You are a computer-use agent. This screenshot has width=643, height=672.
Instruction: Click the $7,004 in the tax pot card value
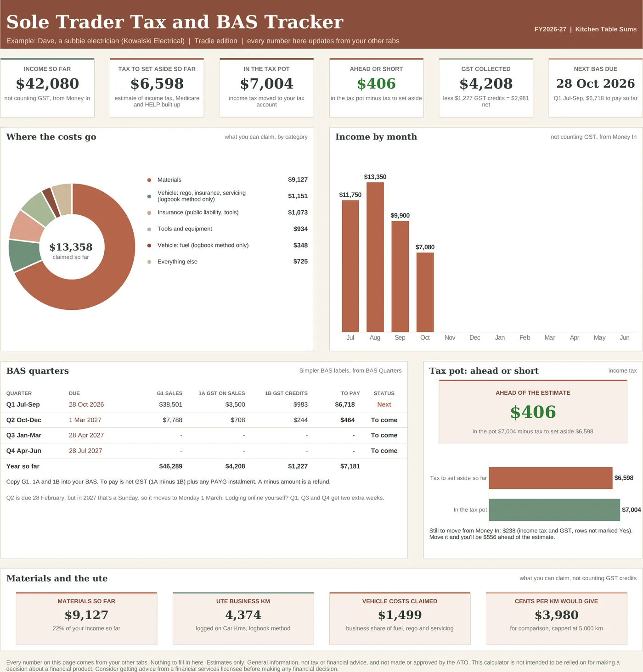tap(267, 84)
